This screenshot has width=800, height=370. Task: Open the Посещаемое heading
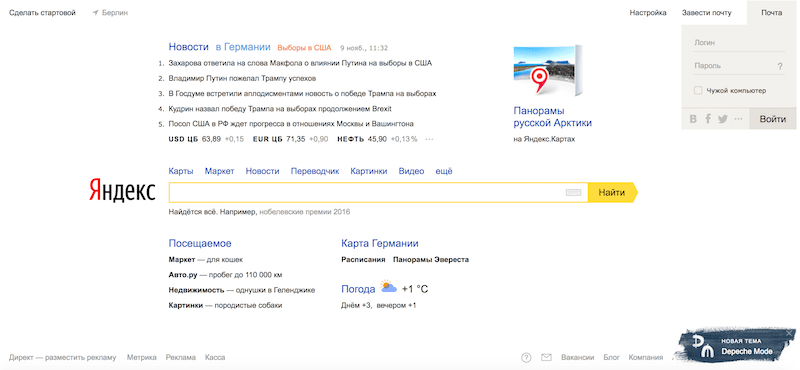pos(200,243)
